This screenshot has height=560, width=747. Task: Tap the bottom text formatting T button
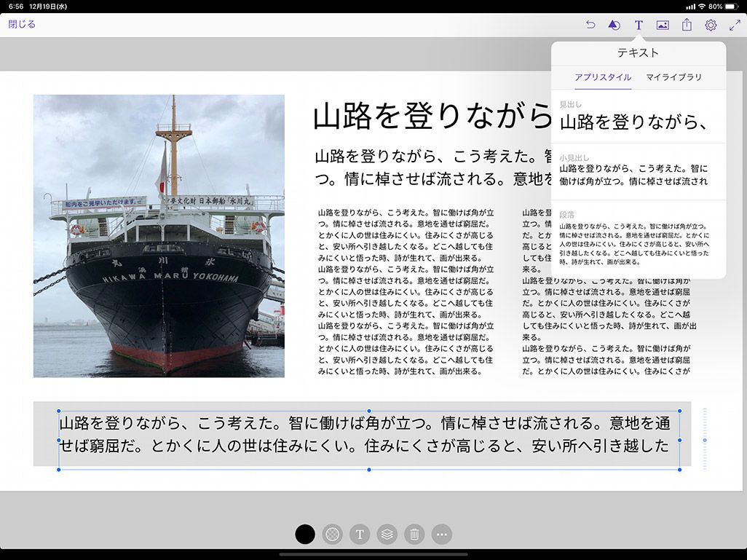[360, 535]
